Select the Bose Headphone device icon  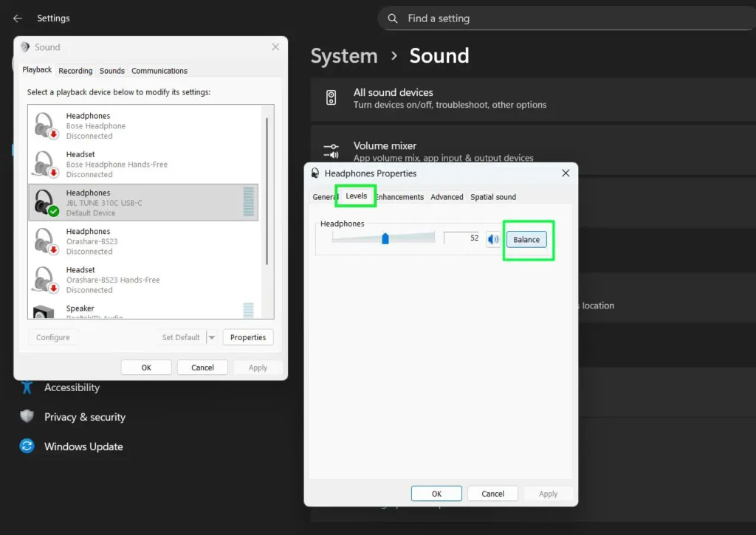[x=46, y=125]
